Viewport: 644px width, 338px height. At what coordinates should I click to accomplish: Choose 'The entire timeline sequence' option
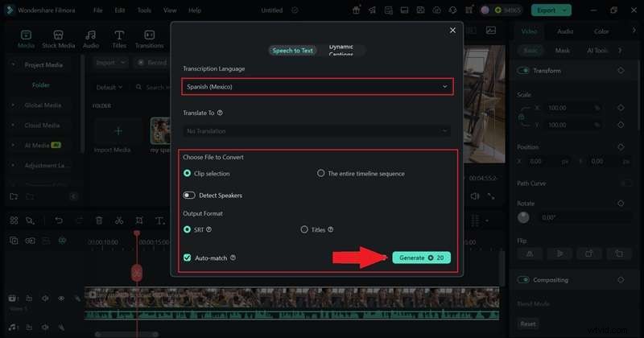pyautogui.click(x=321, y=173)
